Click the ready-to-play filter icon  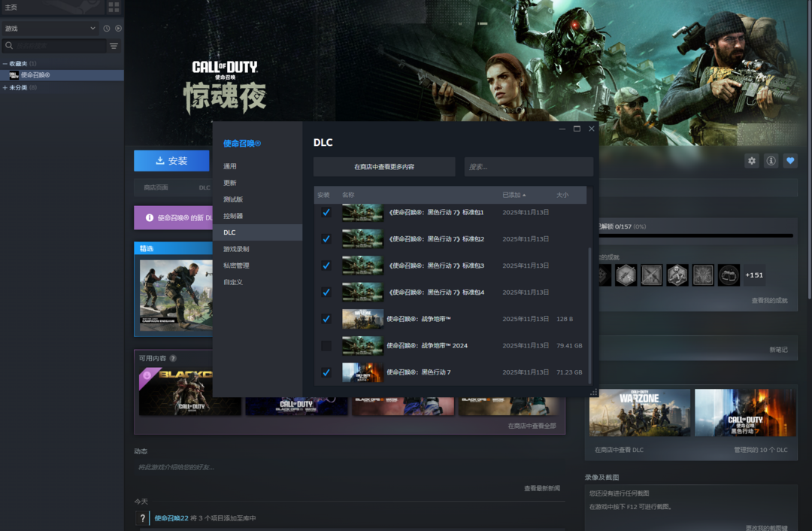(x=118, y=29)
